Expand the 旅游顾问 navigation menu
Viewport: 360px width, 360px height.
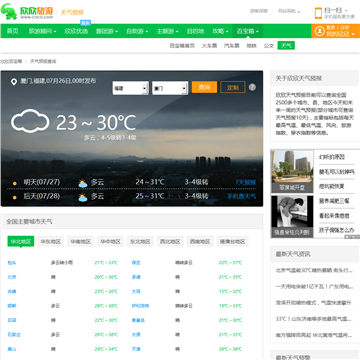[x=42, y=31]
